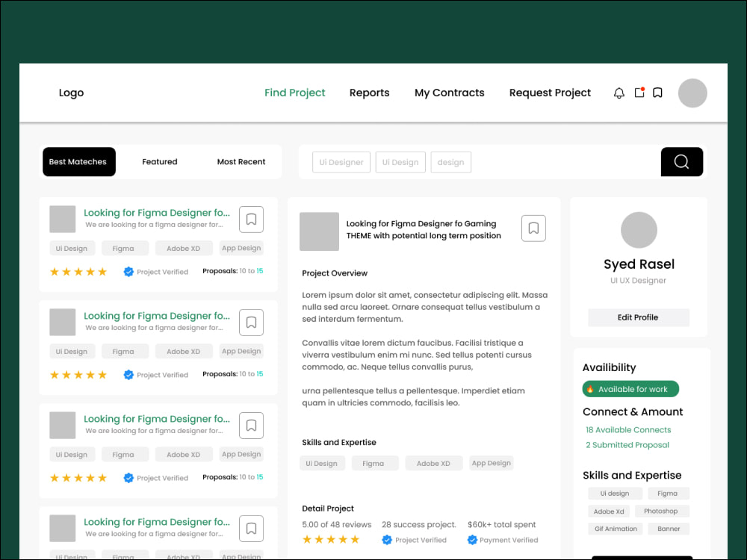Viewport: 747px width, 560px height.
Task: Click Edit Profile button
Action: click(639, 317)
